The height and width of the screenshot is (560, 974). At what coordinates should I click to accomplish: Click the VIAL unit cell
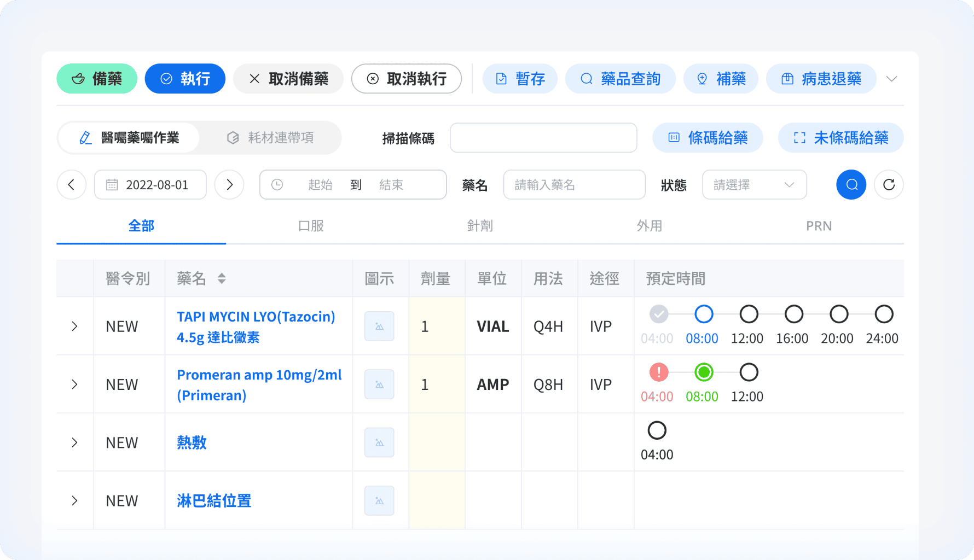pyautogui.click(x=493, y=326)
